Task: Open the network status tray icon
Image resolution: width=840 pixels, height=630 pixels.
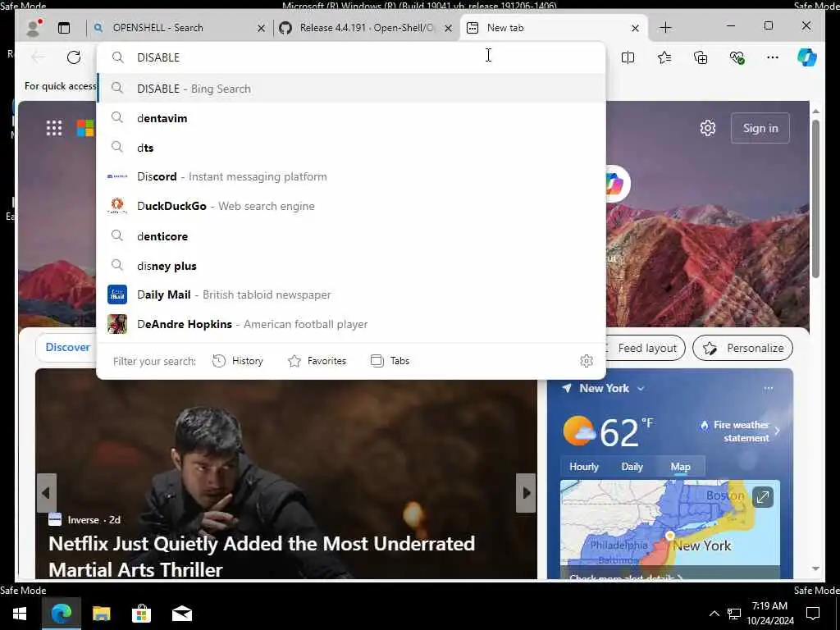Action: [734, 614]
